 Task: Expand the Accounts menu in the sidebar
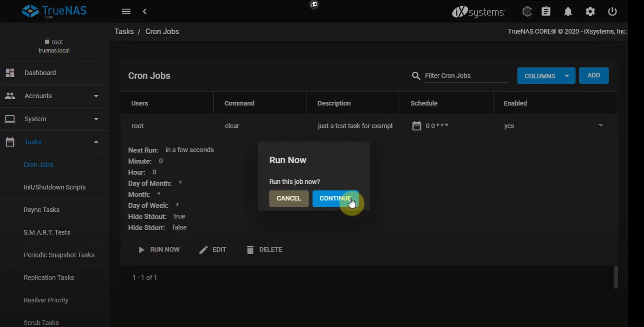coord(96,96)
